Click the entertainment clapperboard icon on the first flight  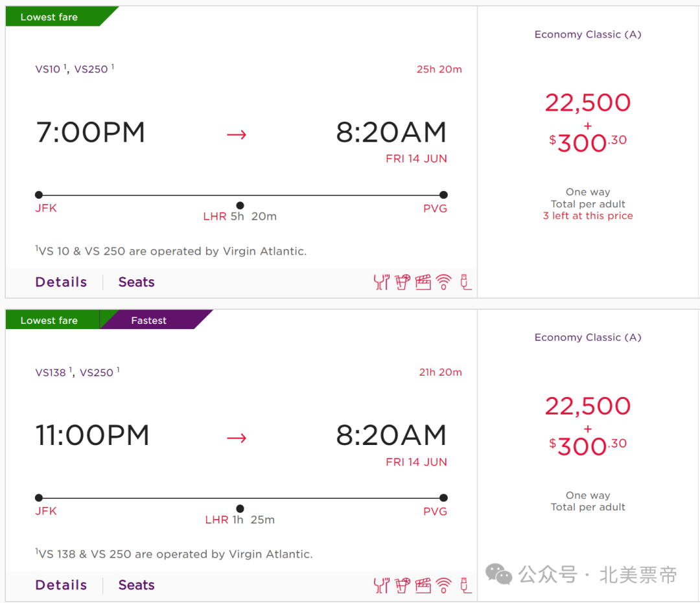click(423, 282)
